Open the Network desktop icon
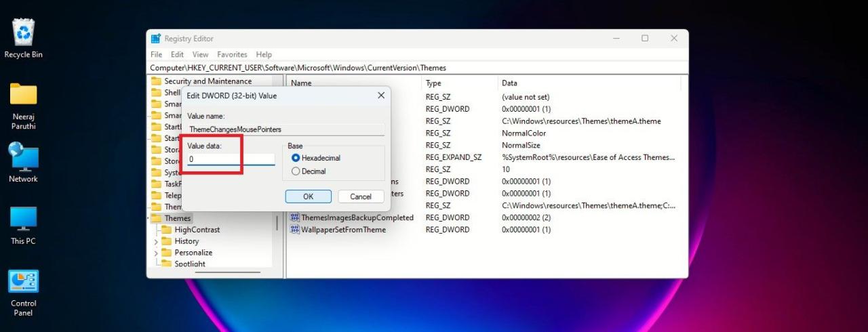Image resolution: width=868 pixels, height=332 pixels. 24,157
